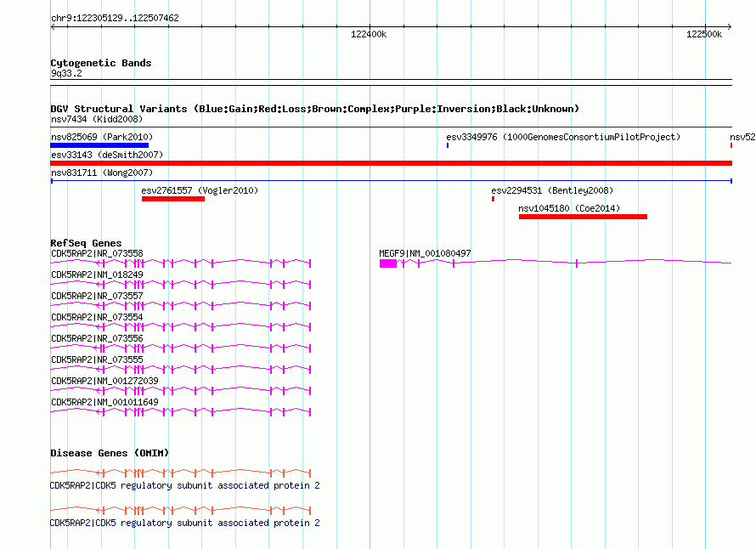
Task: Select the blue nsv825069 (Park2010) gain bar
Action: click(99, 145)
